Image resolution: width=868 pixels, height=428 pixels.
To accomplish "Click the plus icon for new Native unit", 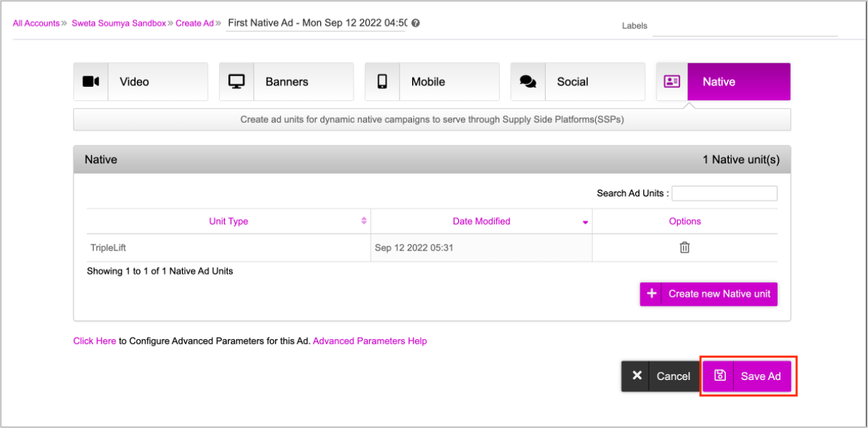I will coord(652,294).
